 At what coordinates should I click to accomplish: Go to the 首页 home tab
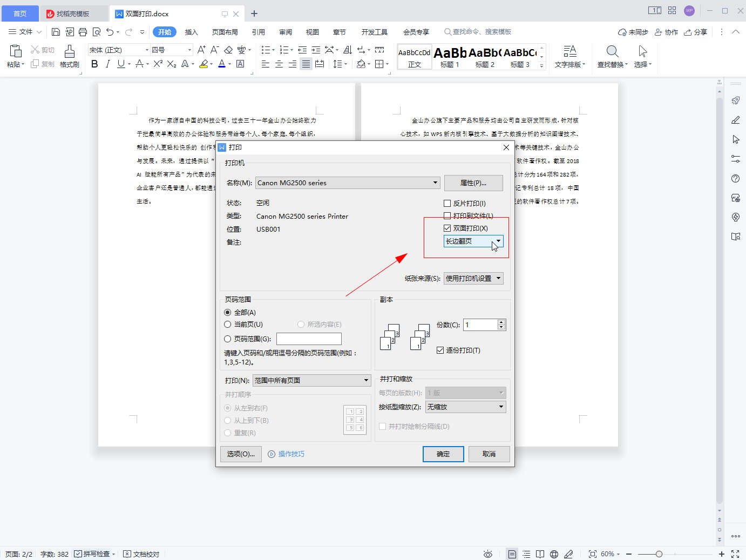tap(19, 14)
